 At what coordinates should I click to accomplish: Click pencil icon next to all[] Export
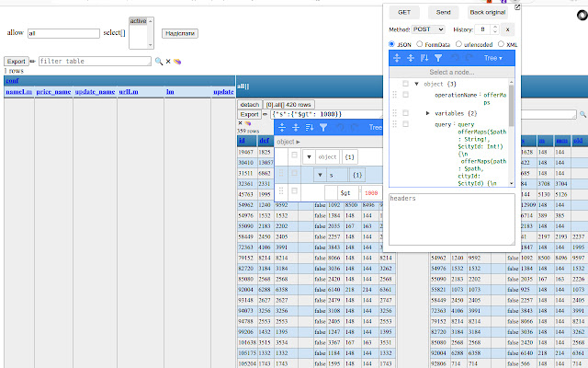click(x=266, y=114)
